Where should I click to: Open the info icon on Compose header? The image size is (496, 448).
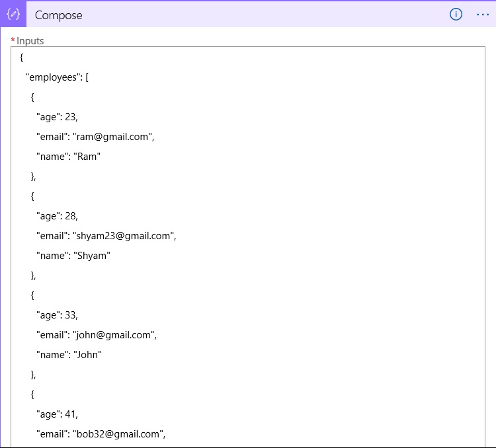[x=456, y=15]
